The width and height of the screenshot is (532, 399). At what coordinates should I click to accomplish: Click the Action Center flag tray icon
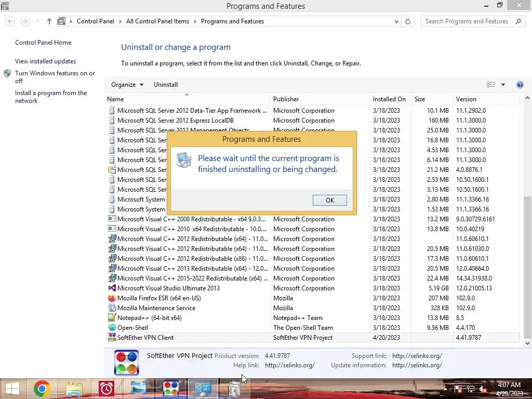458,389
